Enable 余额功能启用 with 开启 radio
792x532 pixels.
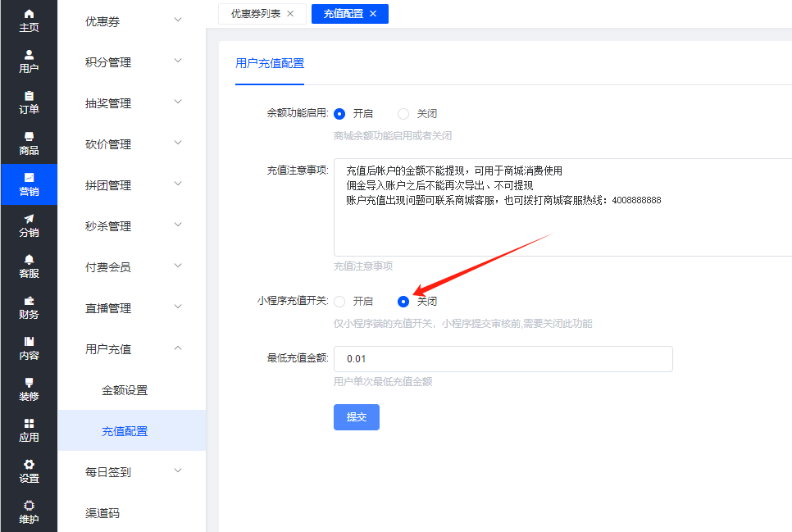pos(339,114)
